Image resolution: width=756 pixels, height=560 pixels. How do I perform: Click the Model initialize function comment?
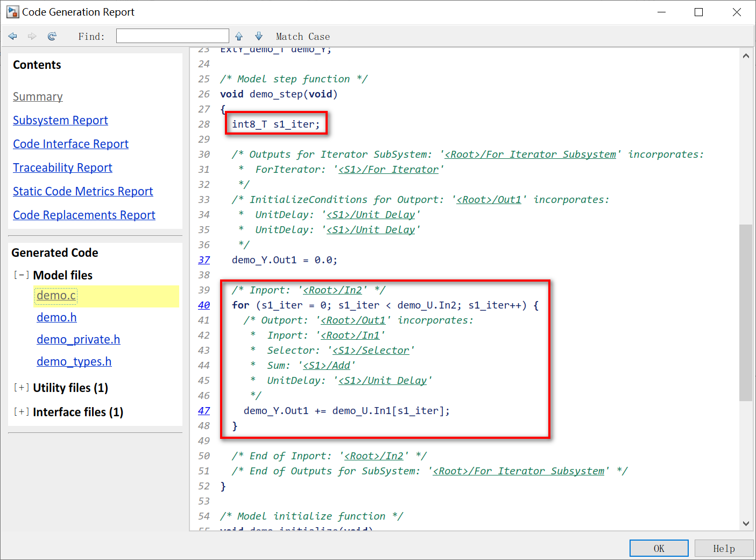[312, 516]
